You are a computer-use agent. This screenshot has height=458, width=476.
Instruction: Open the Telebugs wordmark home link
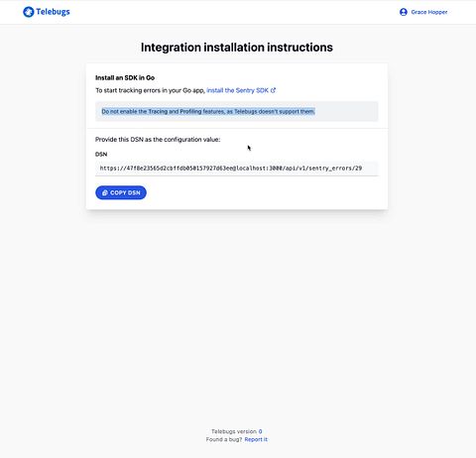pos(53,12)
